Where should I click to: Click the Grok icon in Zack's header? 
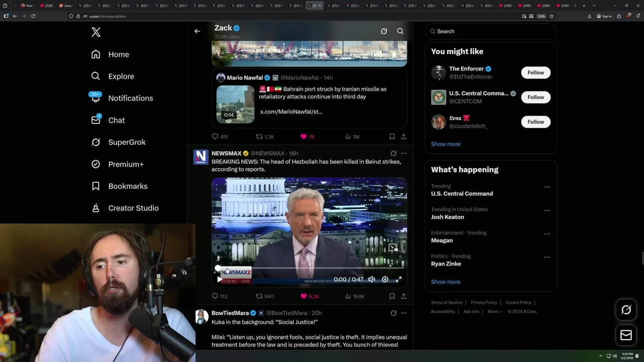click(x=384, y=31)
